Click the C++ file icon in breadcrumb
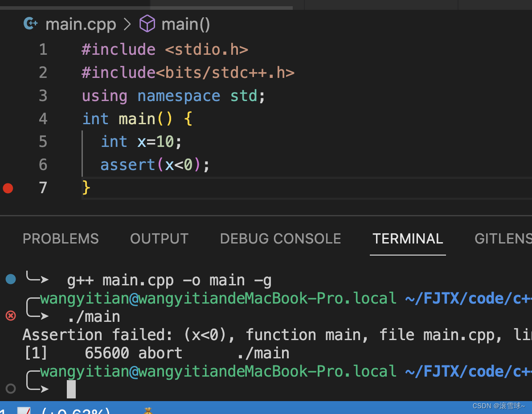The width and height of the screenshot is (532, 414). click(x=30, y=24)
